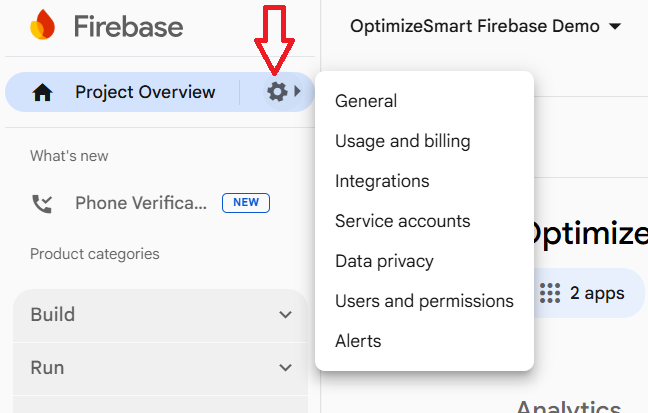The image size is (648, 413).
Task: Select Alerts in the settings menu
Action: tap(358, 341)
